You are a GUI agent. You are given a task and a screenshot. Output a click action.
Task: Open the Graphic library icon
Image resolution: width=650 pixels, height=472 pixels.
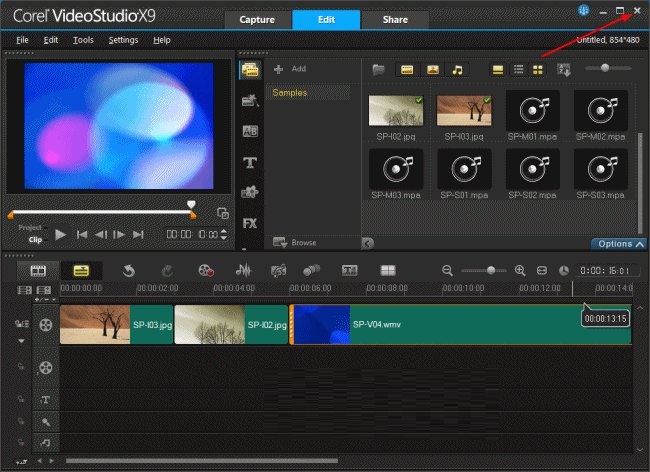pos(250,192)
